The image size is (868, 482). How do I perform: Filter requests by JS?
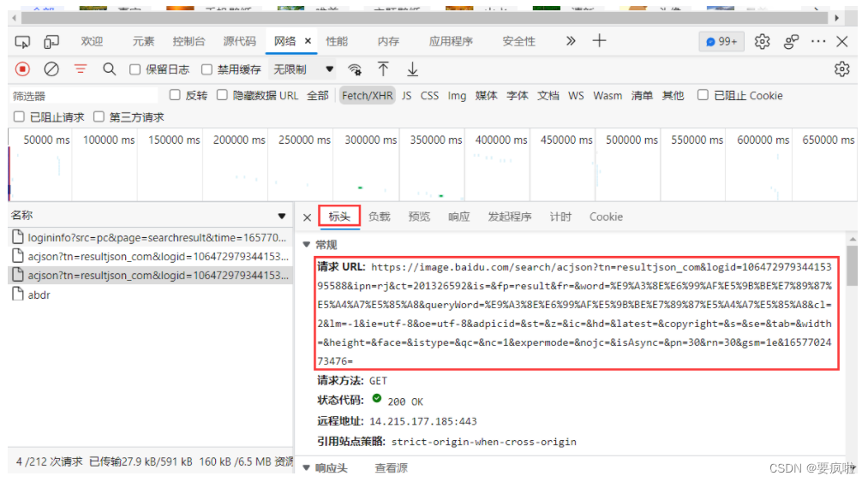(x=407, y=96)
